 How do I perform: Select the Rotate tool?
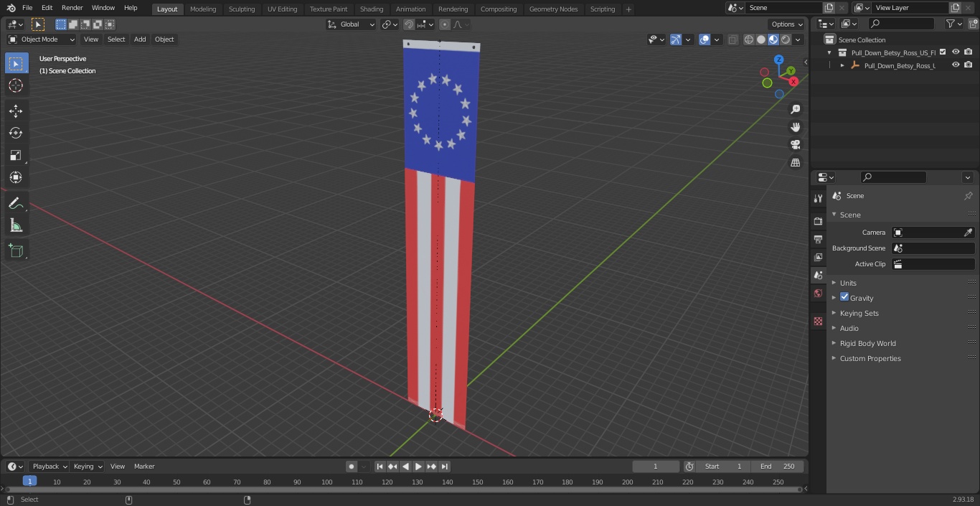tap(16, 133)
